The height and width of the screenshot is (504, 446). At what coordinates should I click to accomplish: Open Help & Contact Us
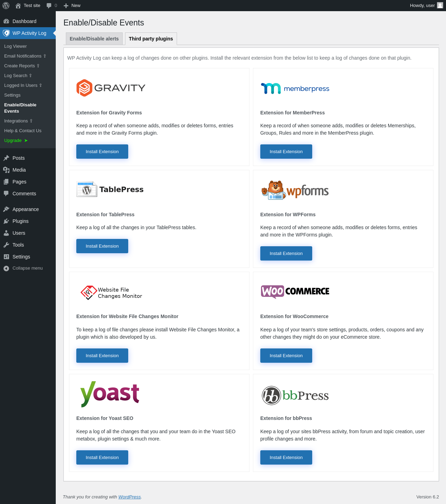pos(23,131)
